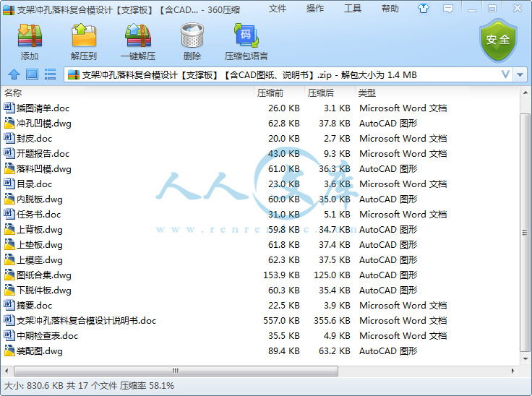Click the 63.2 KB compressed size cell
The height and width of the screenshot is (396, 532).
tap(334, 351)
